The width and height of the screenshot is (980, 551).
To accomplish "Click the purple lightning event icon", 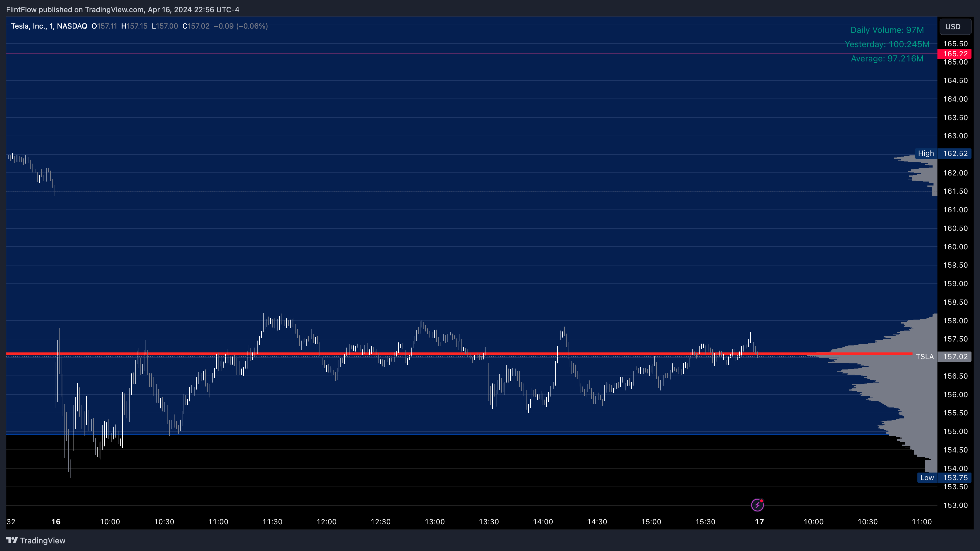I will (x=757, y=504).
